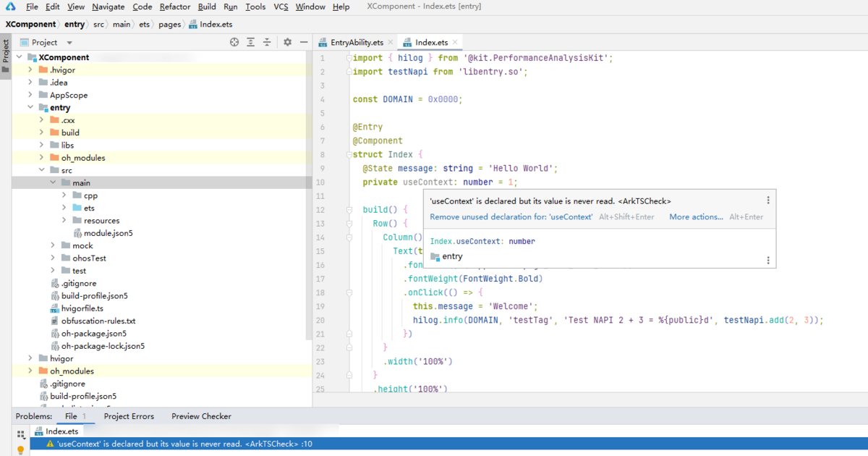Image resolution: width=868 pixels, height=456 pixels.
Task: Open the top kebab menu in warning popup
Action: click(768, 200)
